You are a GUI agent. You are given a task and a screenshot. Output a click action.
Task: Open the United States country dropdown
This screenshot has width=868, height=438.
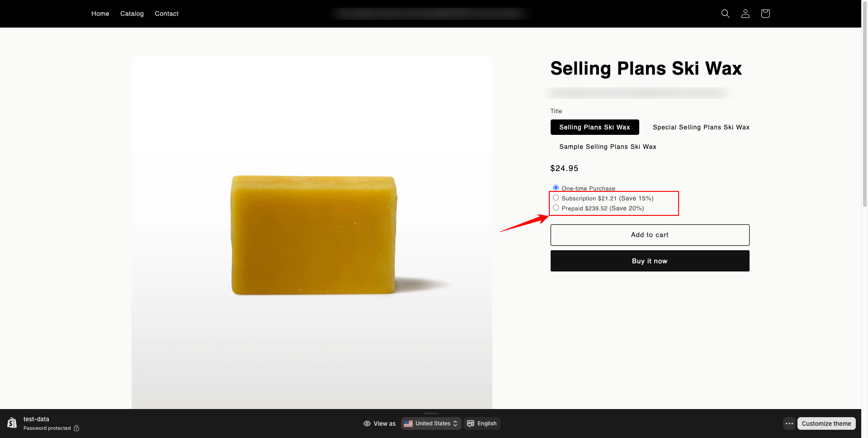coord(431,424)
